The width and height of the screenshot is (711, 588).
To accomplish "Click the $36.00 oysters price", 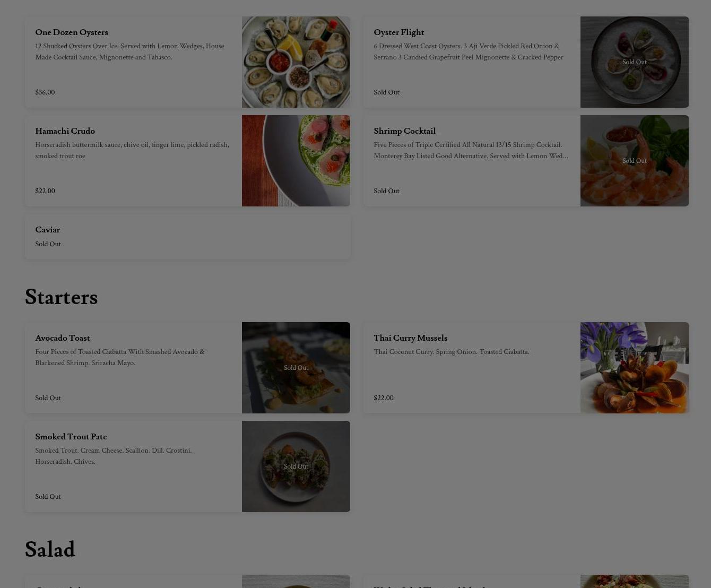I will (x=45, y=92).
